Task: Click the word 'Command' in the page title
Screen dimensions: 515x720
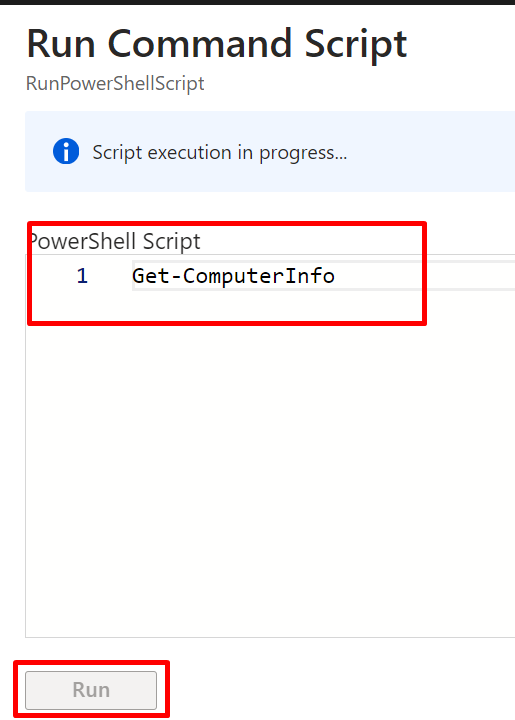Action: tap(200, 44)
